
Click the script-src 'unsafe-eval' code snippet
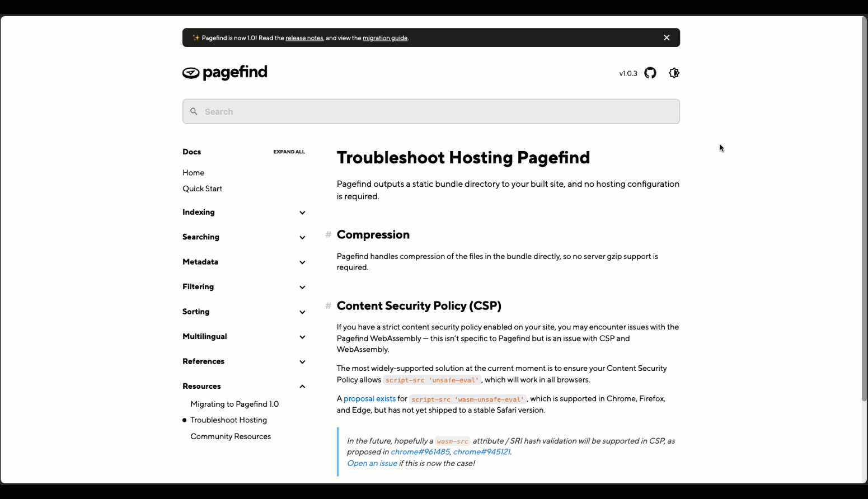[x=432, y=380]
